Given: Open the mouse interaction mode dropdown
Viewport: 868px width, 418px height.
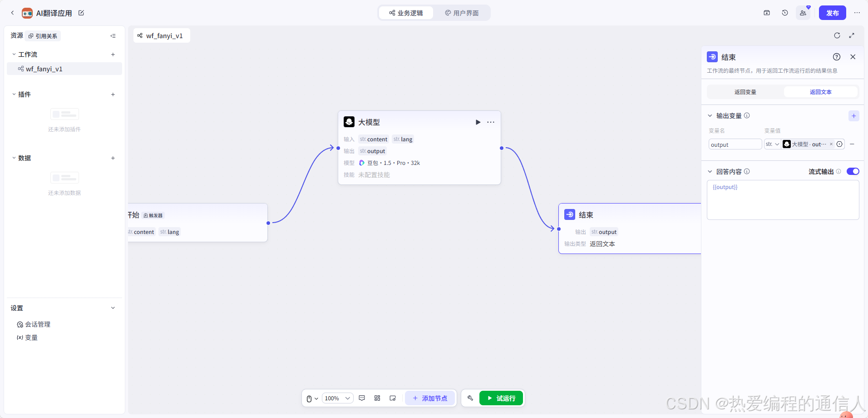Looking at the screenshot, I should tap(312, 398).
